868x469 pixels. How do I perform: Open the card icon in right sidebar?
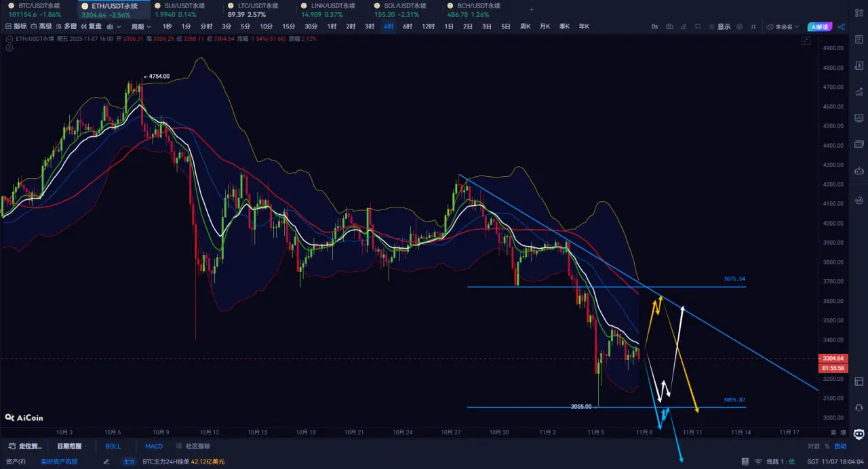859,144
